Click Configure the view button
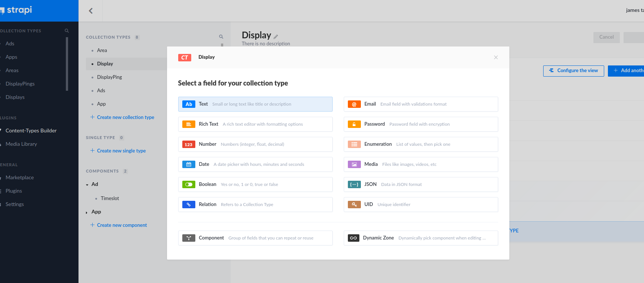The image size is (644, 283). click(573, 71)
